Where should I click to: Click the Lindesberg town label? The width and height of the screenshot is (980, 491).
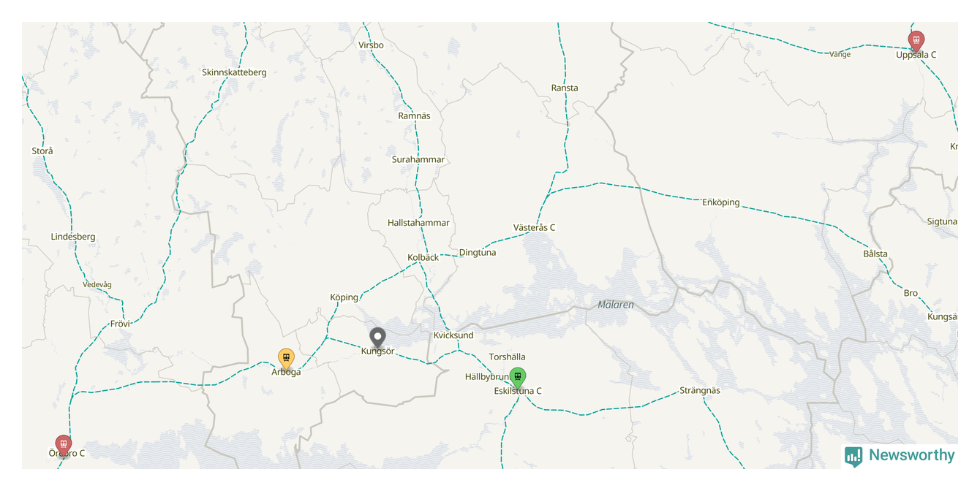[x=73, y=237]
